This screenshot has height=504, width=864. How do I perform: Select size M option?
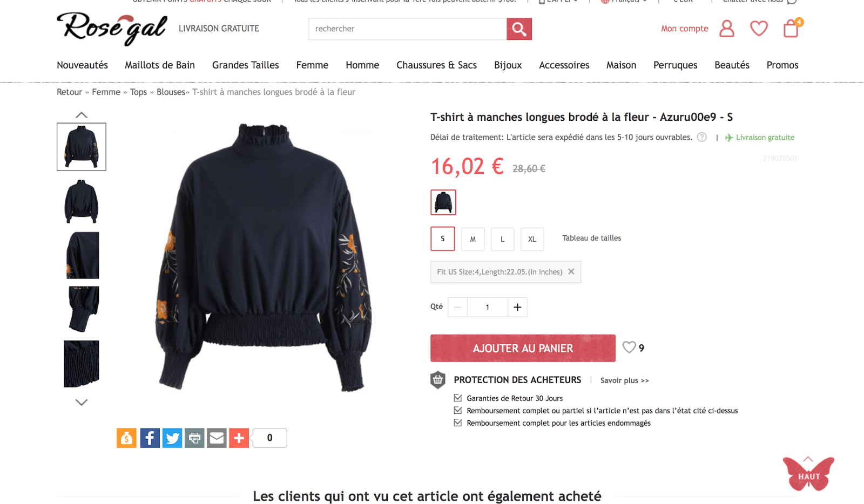473,239
